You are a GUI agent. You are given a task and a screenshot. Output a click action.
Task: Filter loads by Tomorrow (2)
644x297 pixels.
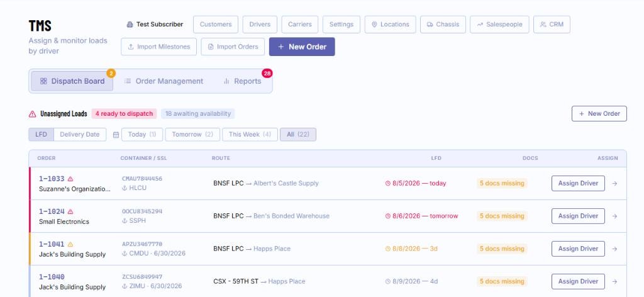point(192,134)
